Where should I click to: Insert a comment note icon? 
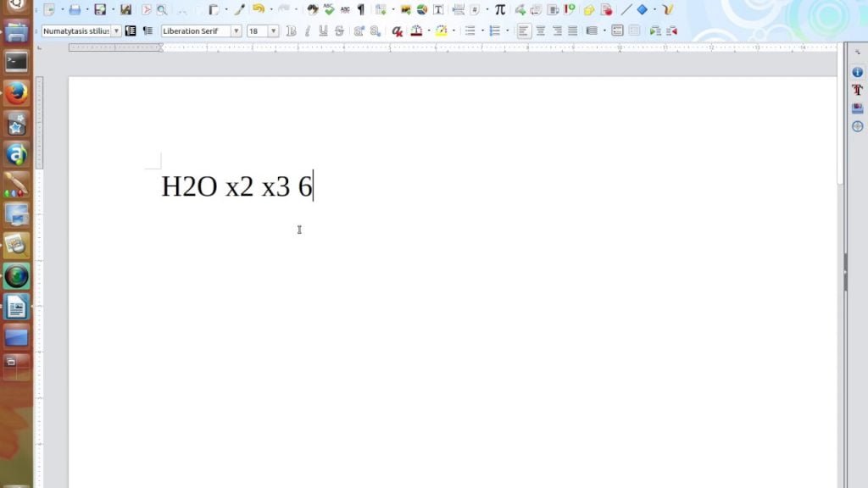point(589,10)
